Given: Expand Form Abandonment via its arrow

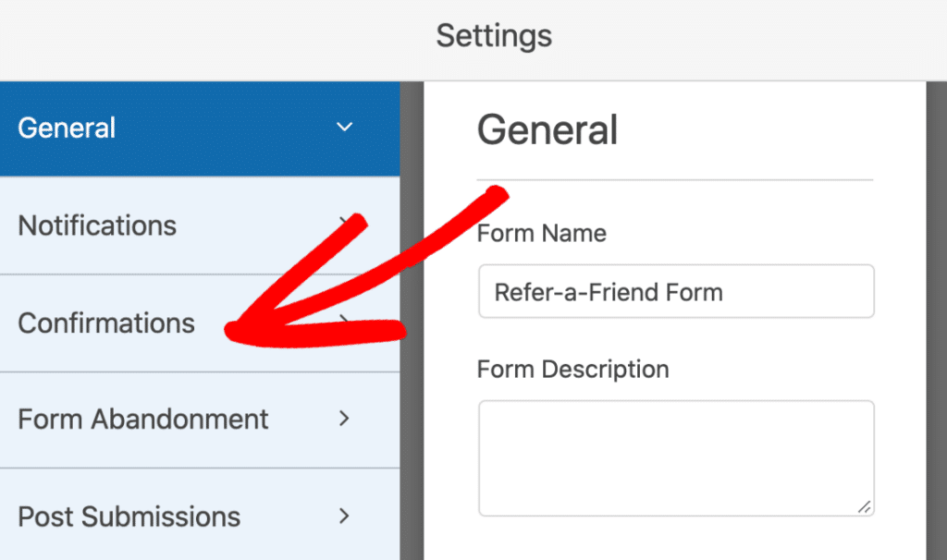Looking at the screenshot, I should [344, 420].
